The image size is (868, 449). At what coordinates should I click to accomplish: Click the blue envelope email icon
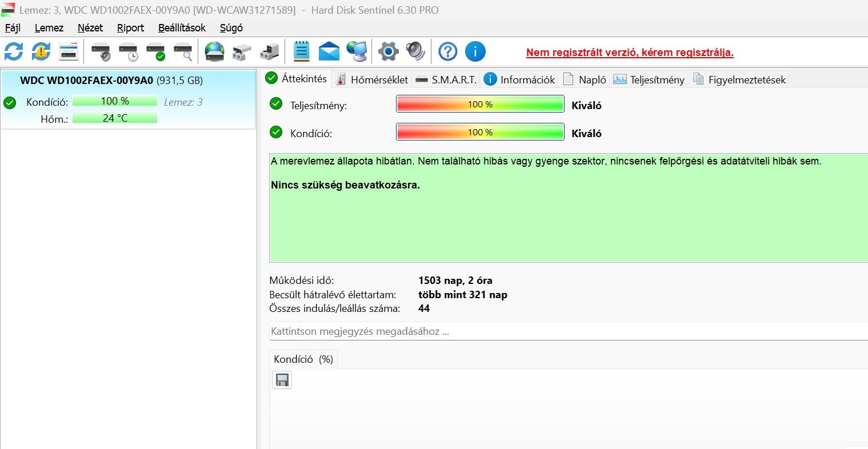click(329, 51)
